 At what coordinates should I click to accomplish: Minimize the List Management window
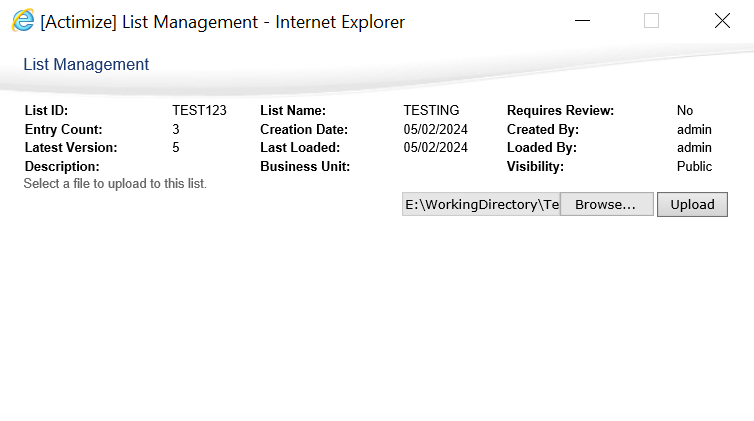(x=582, y=21)
